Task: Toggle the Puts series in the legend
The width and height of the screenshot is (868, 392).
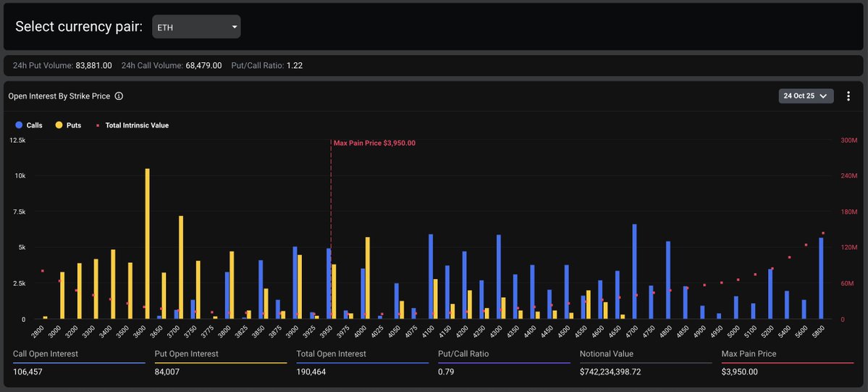Action: [68, 125]
